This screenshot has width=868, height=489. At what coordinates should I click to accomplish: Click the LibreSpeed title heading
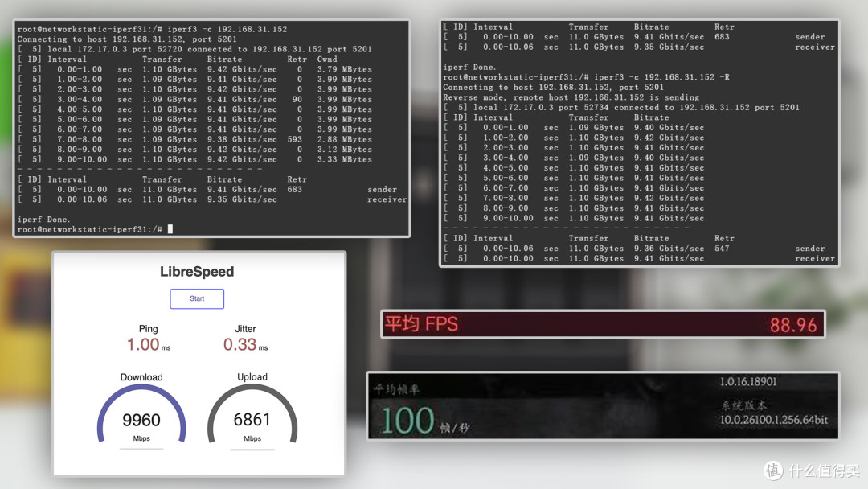pos(197,271)
